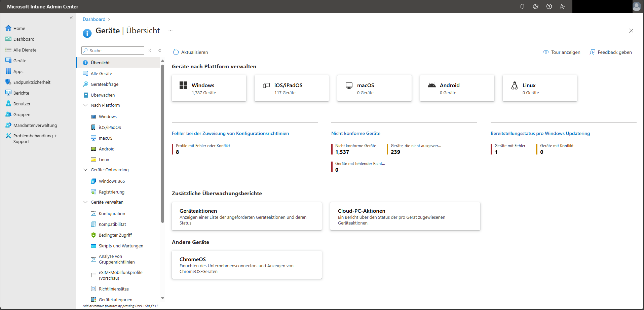
Task: Open the Linux platform card
Action: (x=540, y=88)
